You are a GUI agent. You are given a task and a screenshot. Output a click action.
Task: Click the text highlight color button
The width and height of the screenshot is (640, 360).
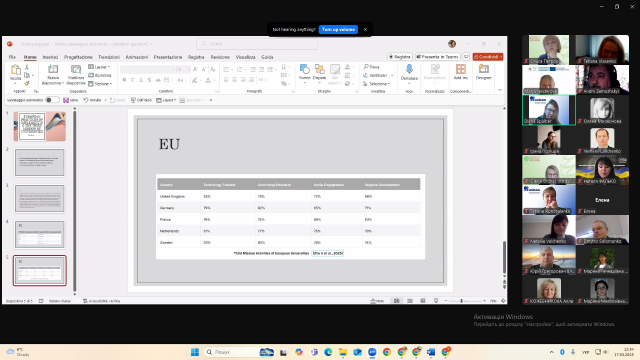coord(195,80)
